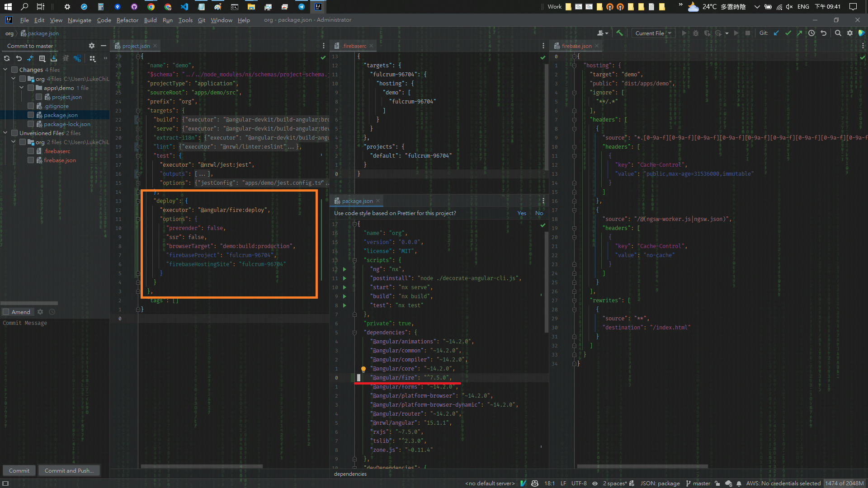Click AWS: No credentials selected in status bar
The height and width of the screenshot is (488, 868).
[783, 483]
